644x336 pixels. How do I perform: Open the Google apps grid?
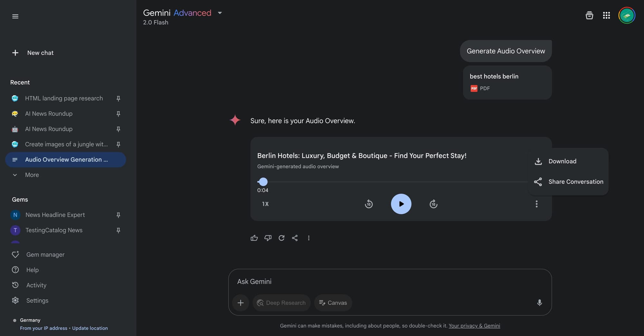click(606, 15)
